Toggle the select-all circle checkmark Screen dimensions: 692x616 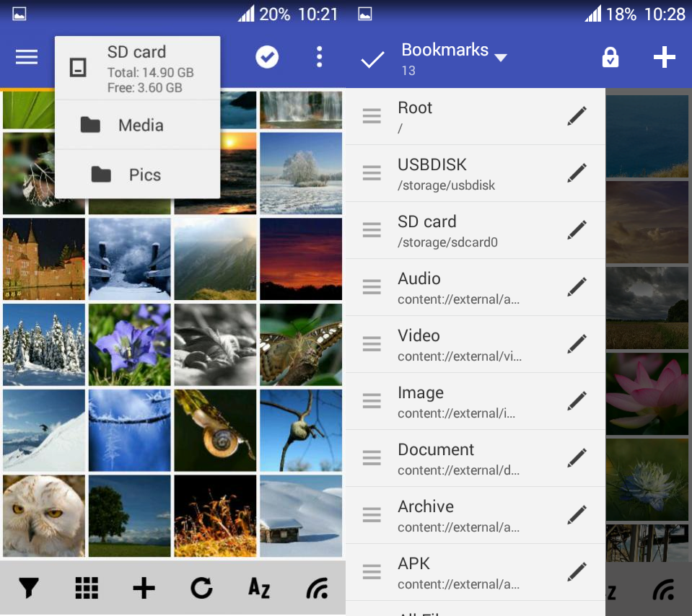tap(267, 57)
